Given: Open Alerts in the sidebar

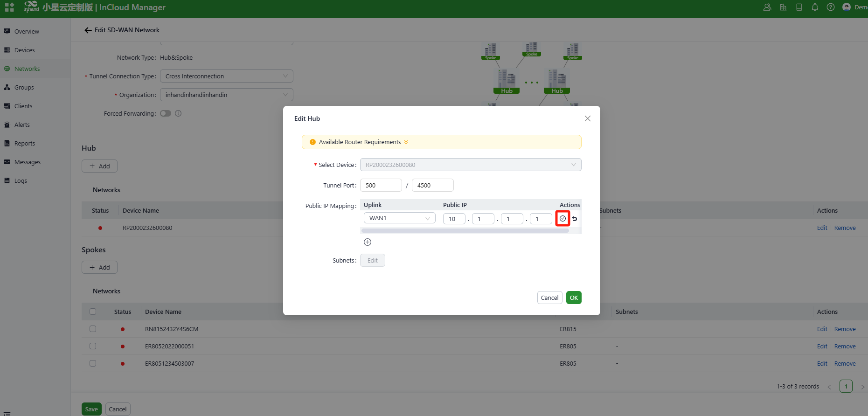Looking at the screenshot, I should point(22,125).
